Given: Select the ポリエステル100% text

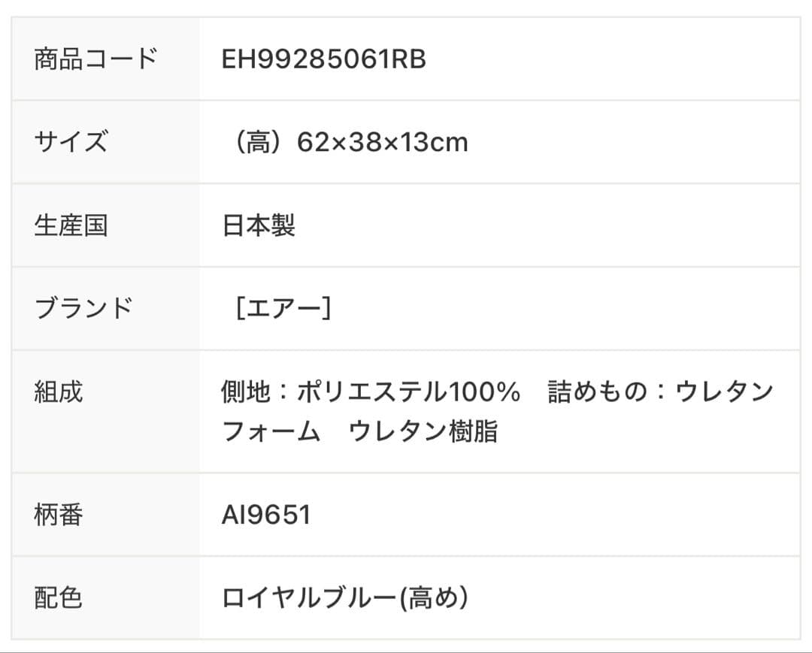Looking at the screenshot, I should point(408,392).
